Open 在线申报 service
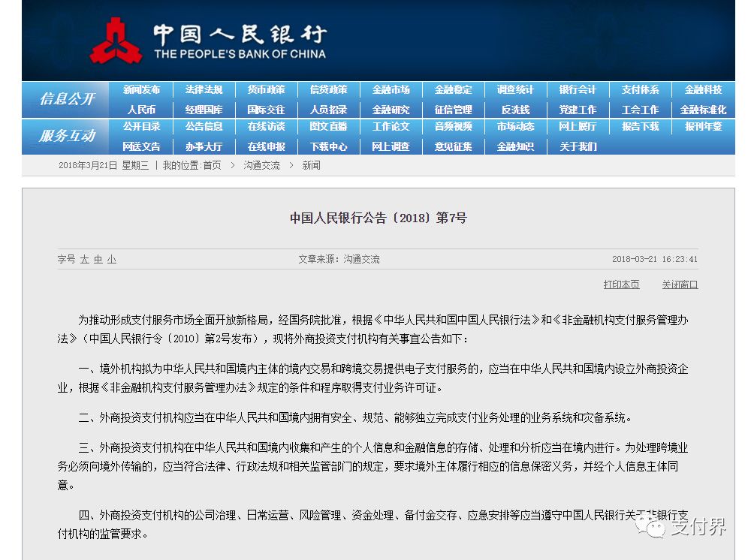This screenshot has width=751, height=560. click(x=266, y=146)
